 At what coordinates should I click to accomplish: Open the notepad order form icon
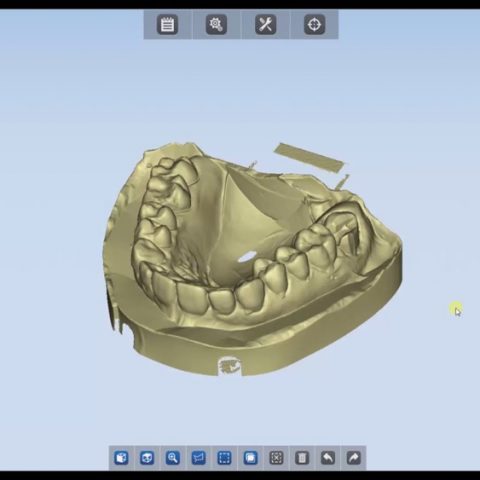167,24
